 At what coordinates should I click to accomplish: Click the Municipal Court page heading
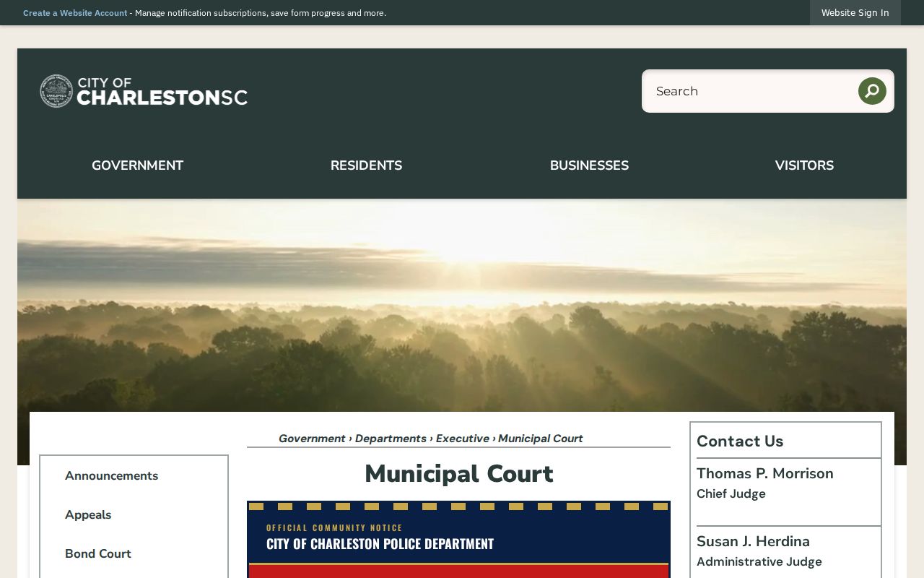pyautogui.click(x=458, y=474)
